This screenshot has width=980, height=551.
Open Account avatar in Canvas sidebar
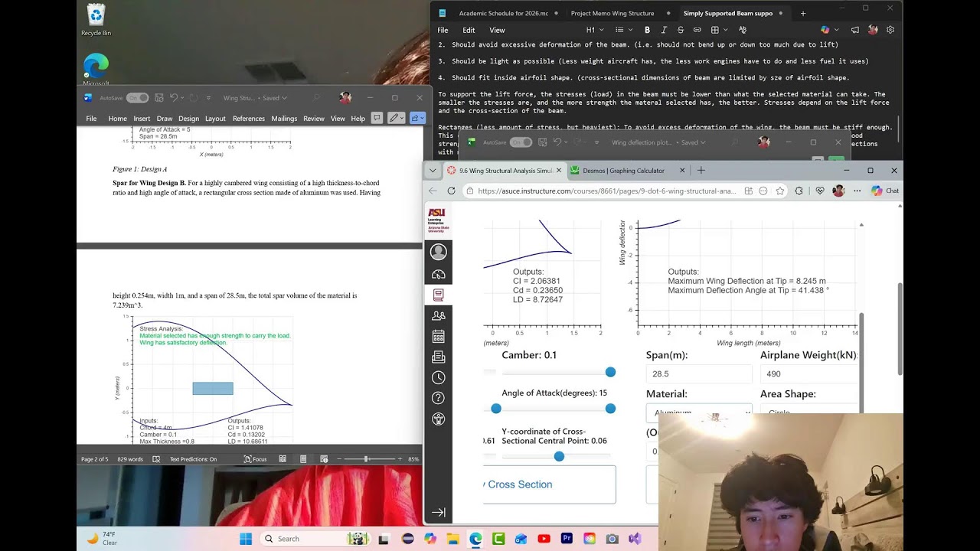click(x=439, y=252)
